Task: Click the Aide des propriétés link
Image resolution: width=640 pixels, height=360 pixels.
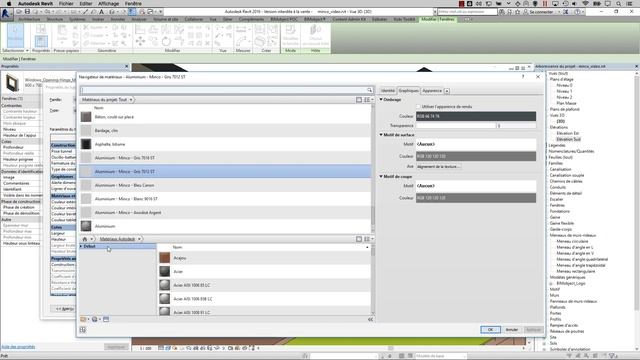Action: [x=18, y=347]
